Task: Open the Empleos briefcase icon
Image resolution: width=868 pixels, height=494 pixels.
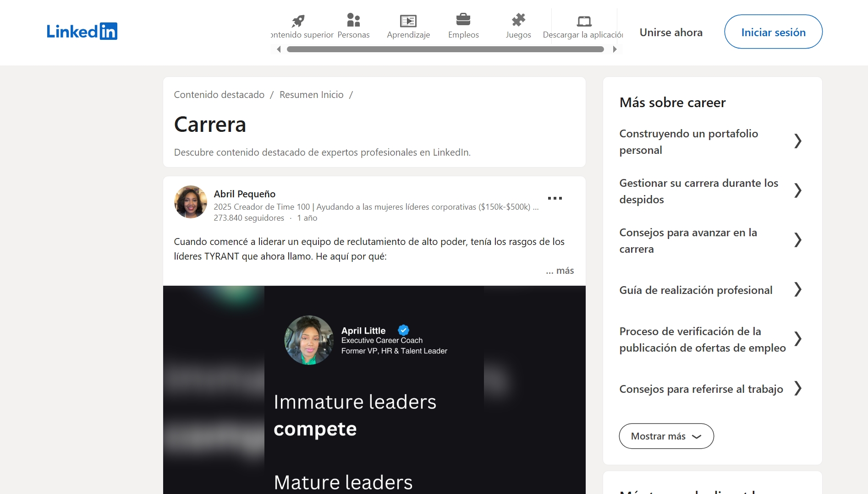Action: click(x=463, y=20)
